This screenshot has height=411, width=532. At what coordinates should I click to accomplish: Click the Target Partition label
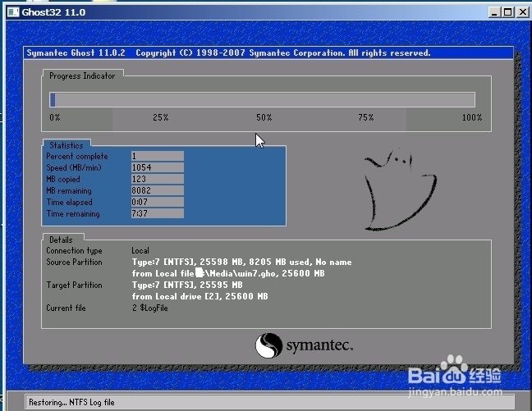click(74, 285)
